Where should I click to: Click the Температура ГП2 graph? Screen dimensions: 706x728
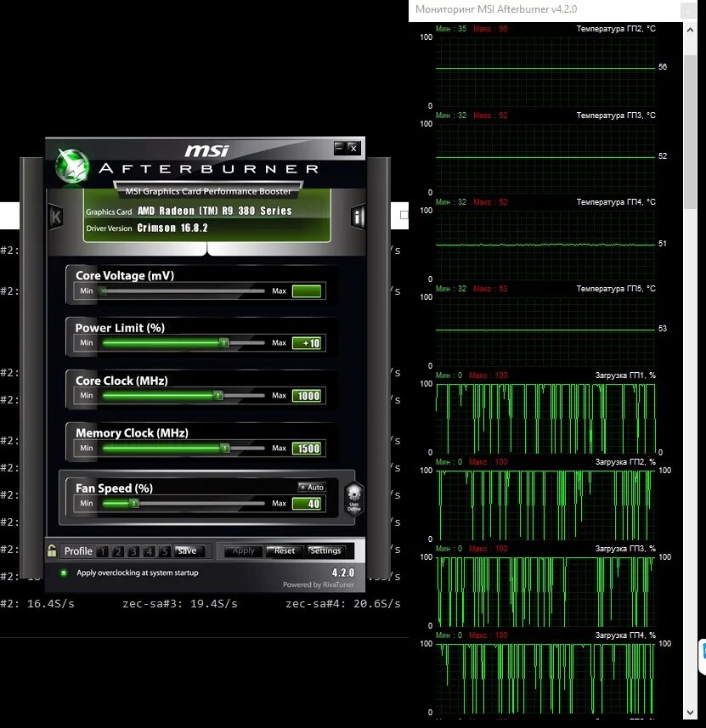[x=545, y=72]
